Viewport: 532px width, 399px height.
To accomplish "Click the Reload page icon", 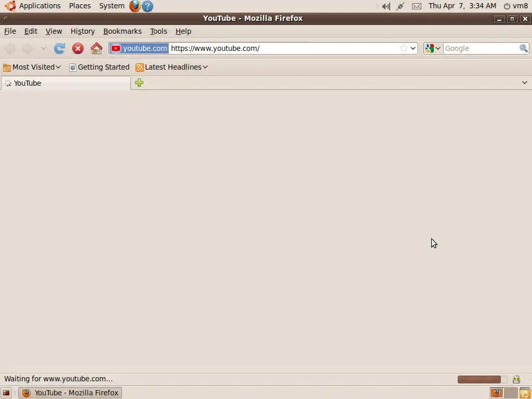I will (x=59, y=48).
